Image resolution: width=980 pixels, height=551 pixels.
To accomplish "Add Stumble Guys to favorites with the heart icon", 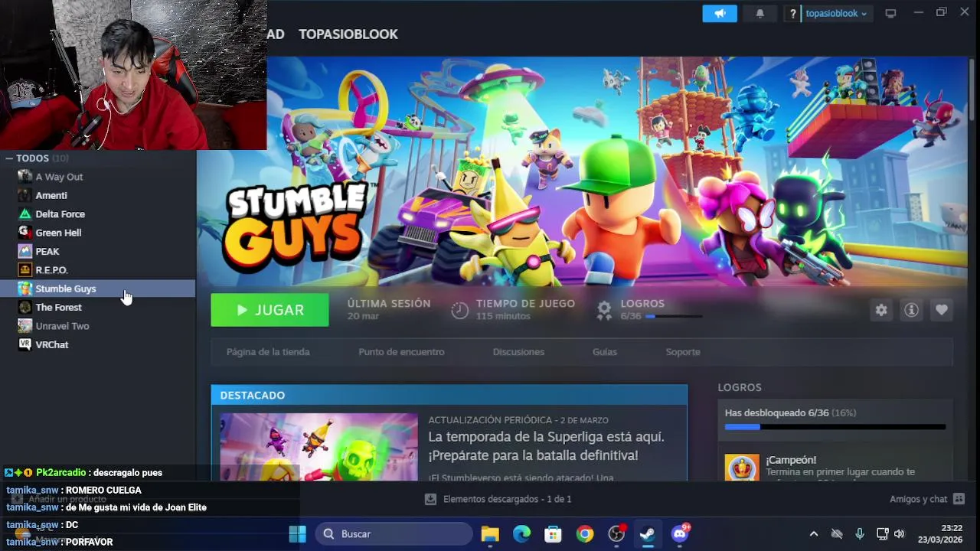I will coord(942,310).
